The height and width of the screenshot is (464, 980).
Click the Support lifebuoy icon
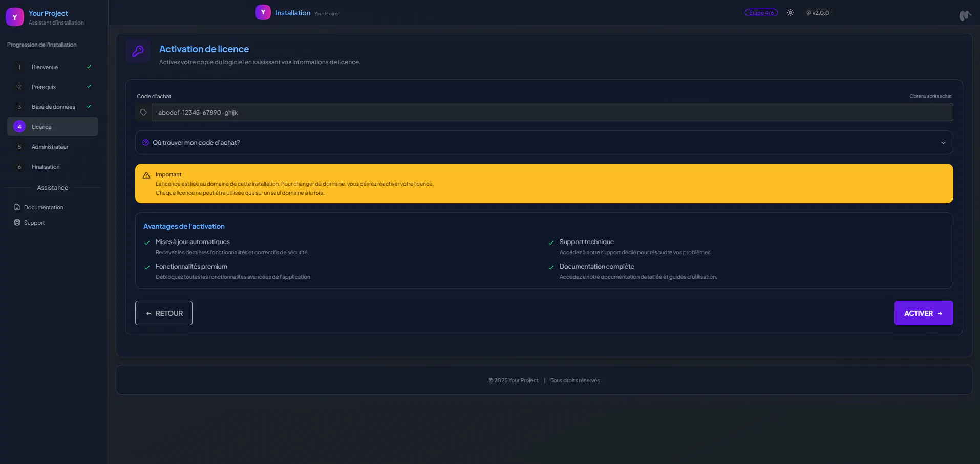point(17,223)
